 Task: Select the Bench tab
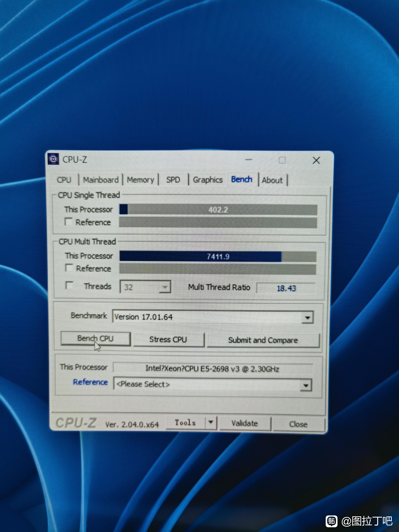pyautogui.click(x=241, y=179)
